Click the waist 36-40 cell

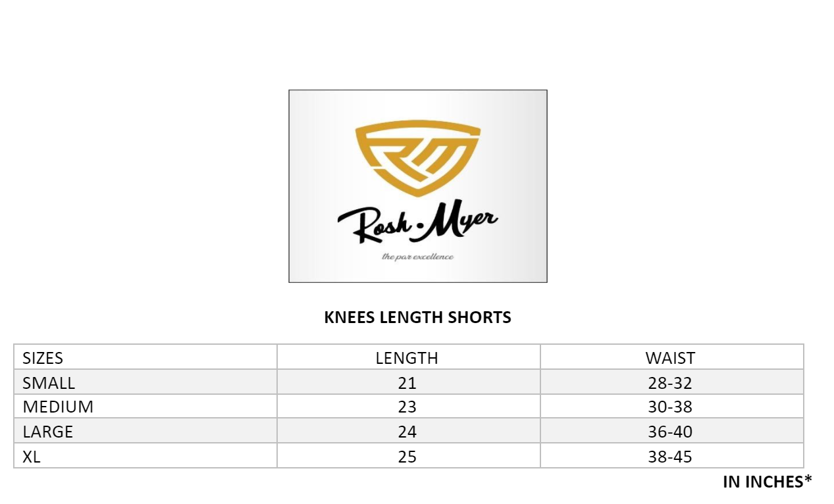click(671, 432)
